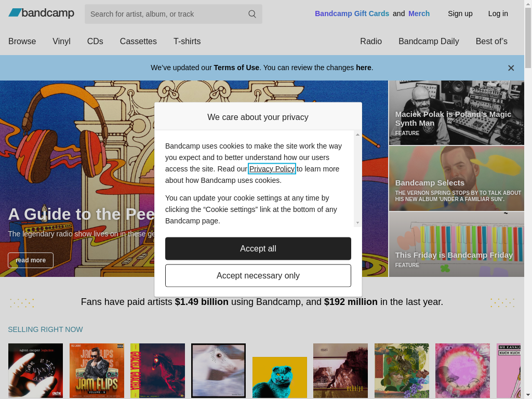Click the Accept all button
The height and width of the screenshot is (399, 532).
tap(258, 249)
